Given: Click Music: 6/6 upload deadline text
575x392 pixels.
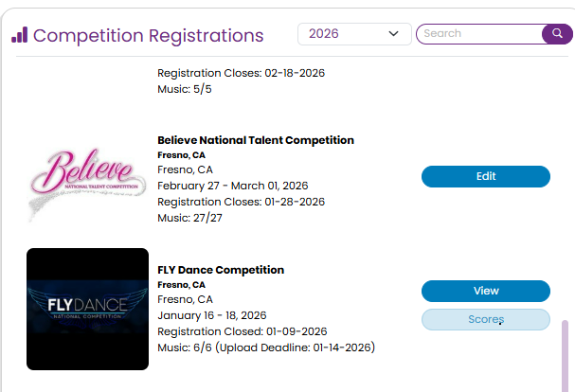Looking at the screenshot, I should tap(266, 347).
